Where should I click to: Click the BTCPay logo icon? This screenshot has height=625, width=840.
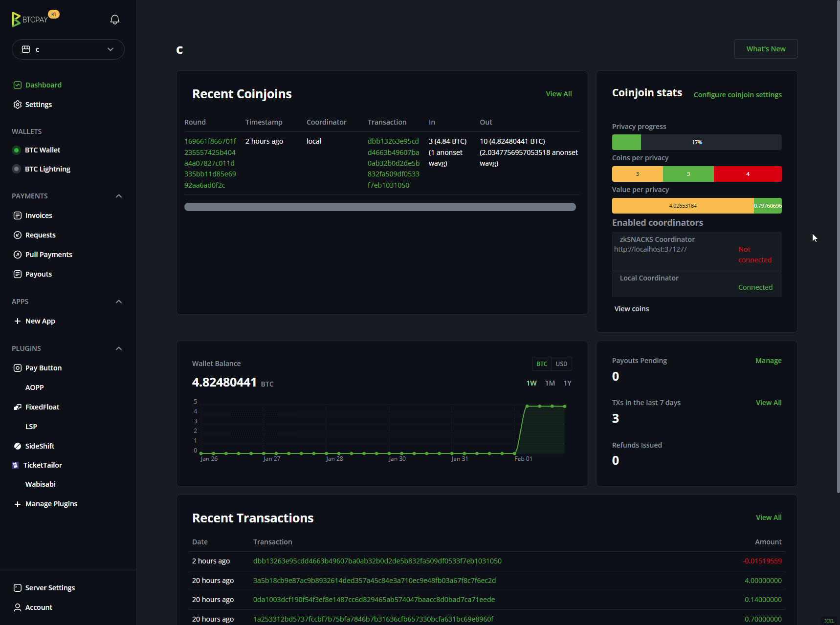coord(16,20)
